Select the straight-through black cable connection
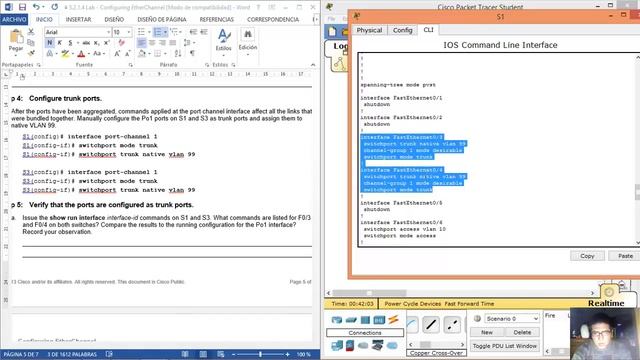640x360 pixels. point(431,325)
